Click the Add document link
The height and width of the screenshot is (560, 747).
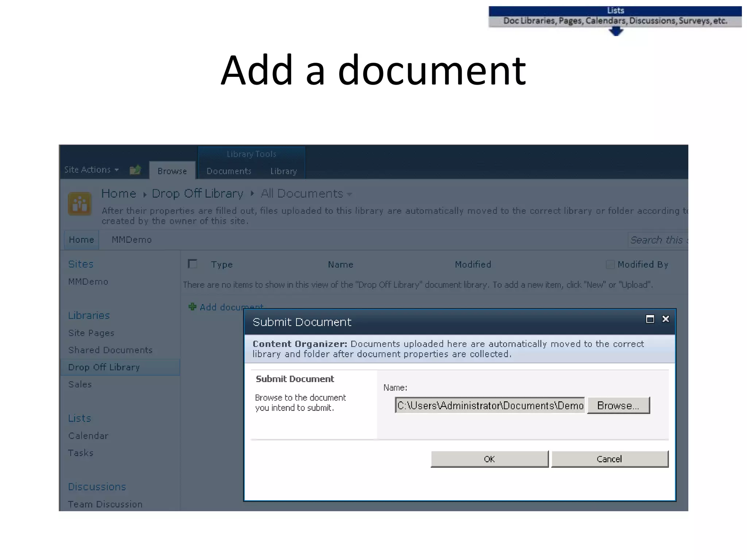coord(231,307)
